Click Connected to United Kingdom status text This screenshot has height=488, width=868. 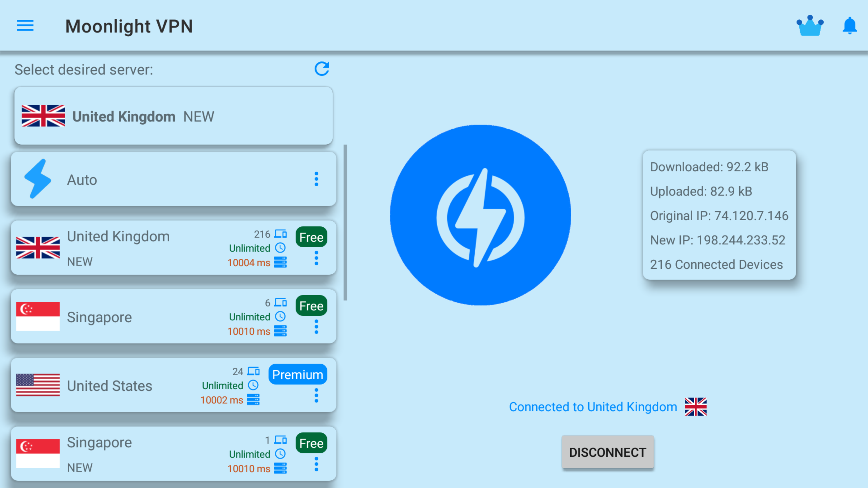[593, 407]
